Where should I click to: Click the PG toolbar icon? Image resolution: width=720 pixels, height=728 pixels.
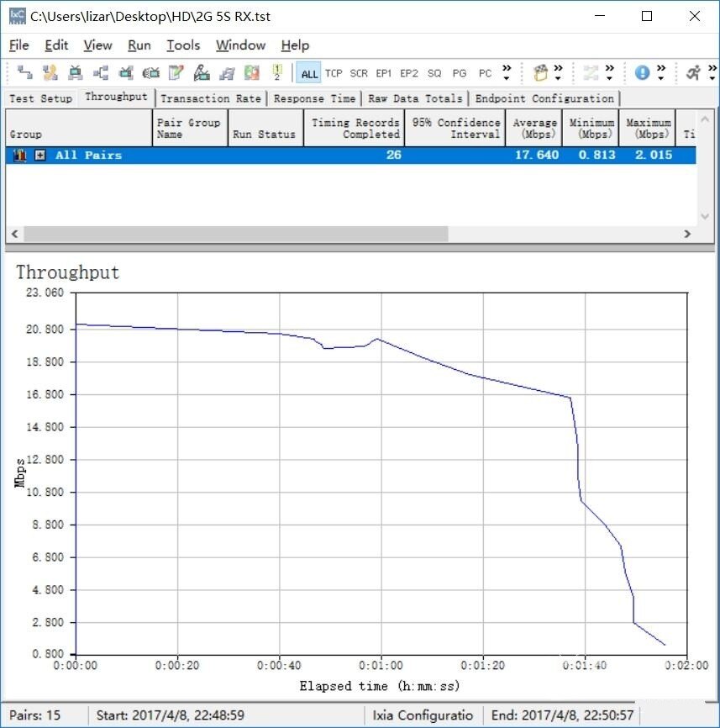click(x=460, y=73)
